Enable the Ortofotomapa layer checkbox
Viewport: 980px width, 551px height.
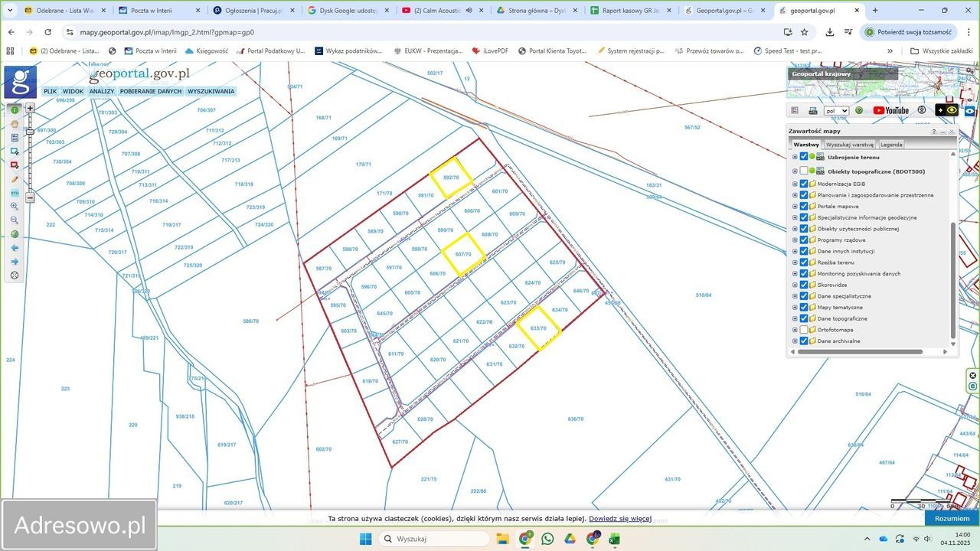pos(803,330)
